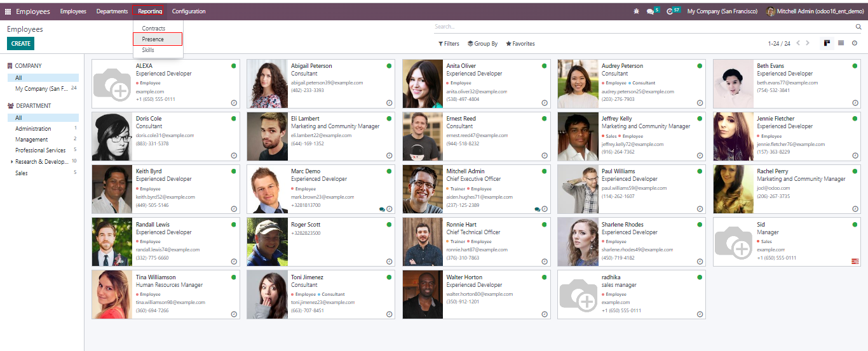
Task: Open chat icon on Marc Demo's card
Action: 382,209
